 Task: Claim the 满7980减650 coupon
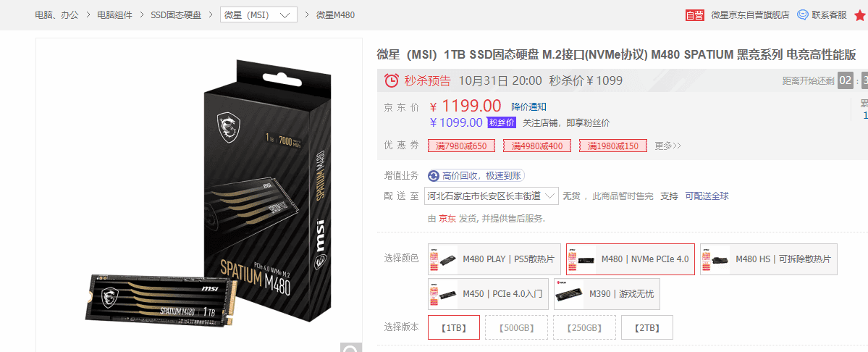coord(461,146)
